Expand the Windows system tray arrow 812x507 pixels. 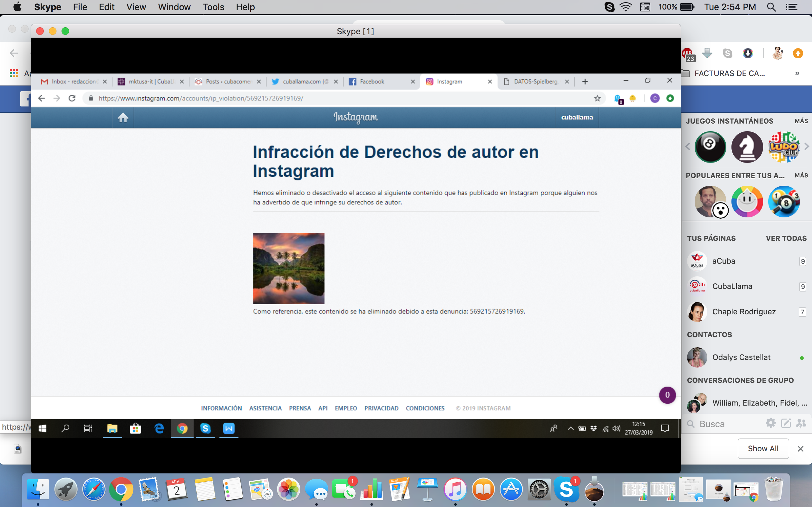pos(570,428)
